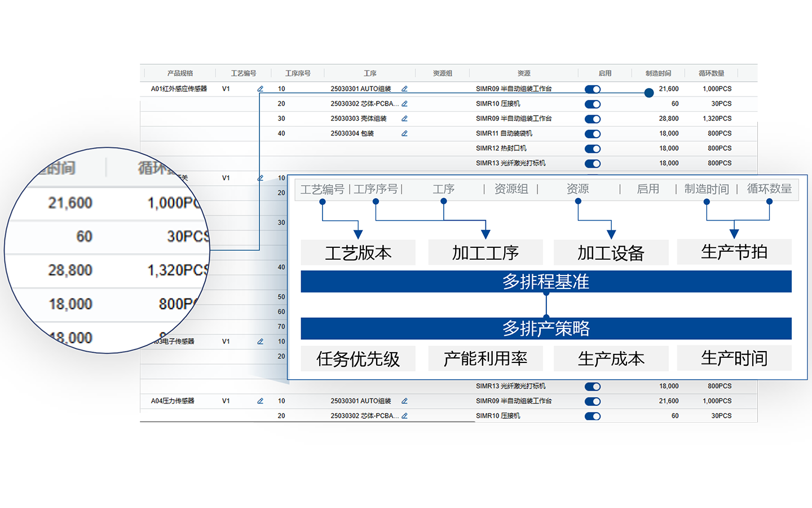Image resolution: width=812 pixels, height=508 pixels.
Task: Edit the V1 version of A03电子传感器
Action: (260, 341)
